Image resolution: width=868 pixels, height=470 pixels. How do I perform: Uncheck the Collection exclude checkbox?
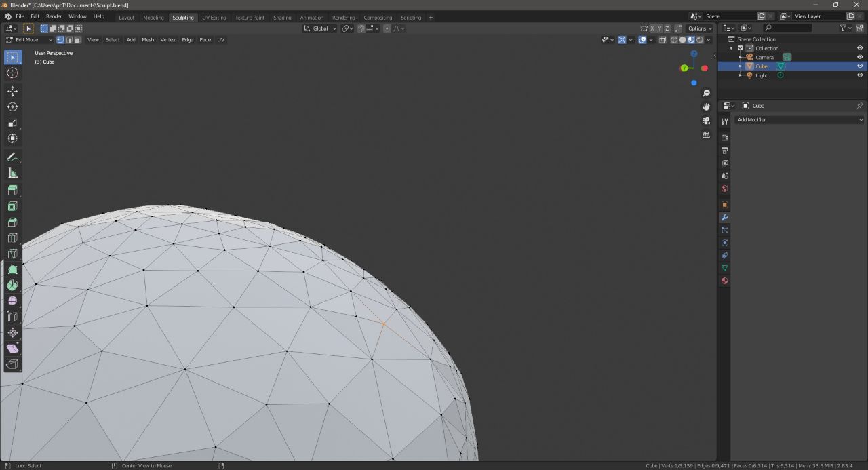click(x=741, y=48)
